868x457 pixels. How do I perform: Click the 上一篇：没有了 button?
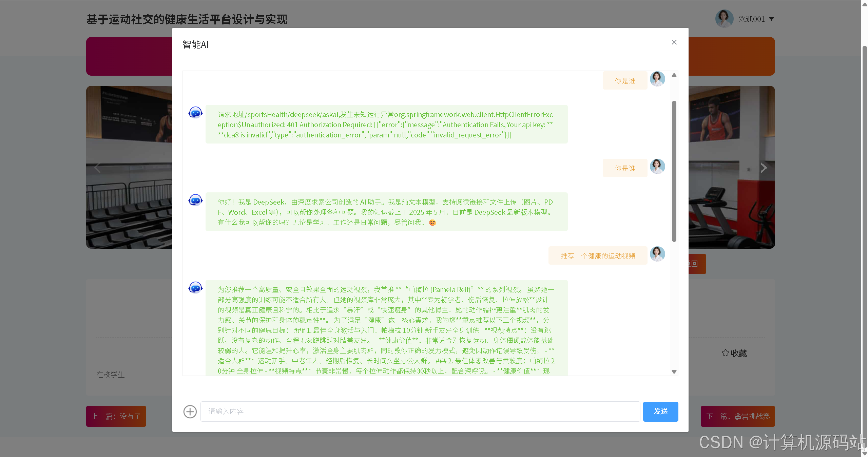(x=116, y=416)
